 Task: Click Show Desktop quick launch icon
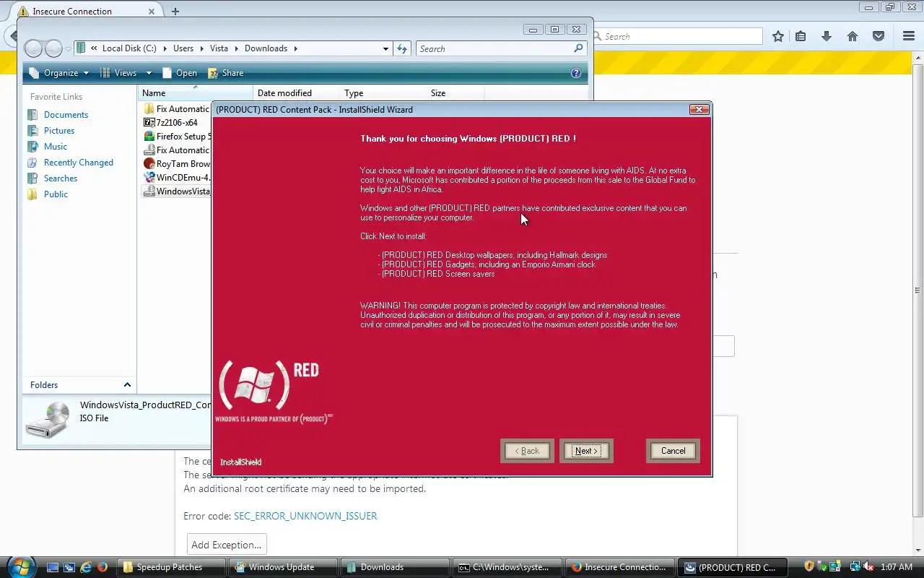pyautogui.click(x=53, y=567)
